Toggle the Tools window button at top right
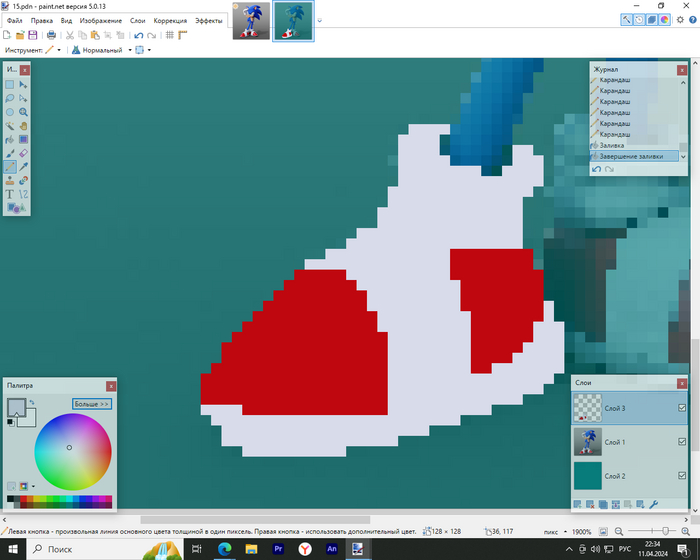The image size is (700, 560). click(627, 20)
